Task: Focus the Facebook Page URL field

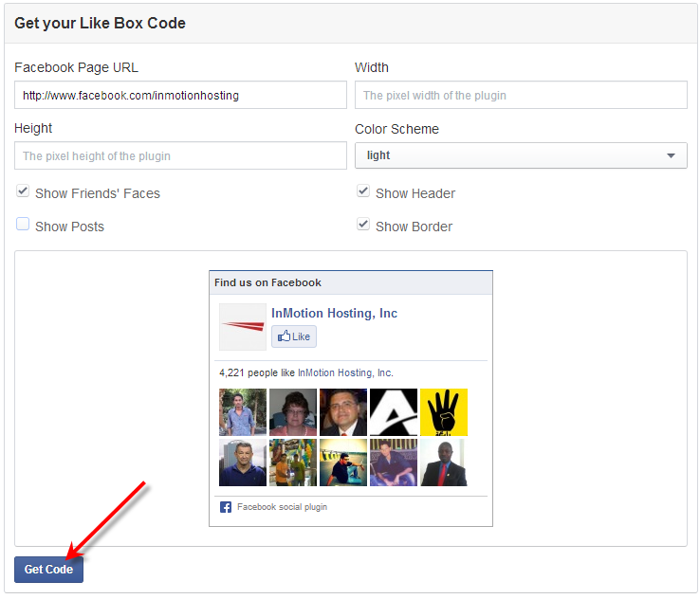Action: pos(180,95)
